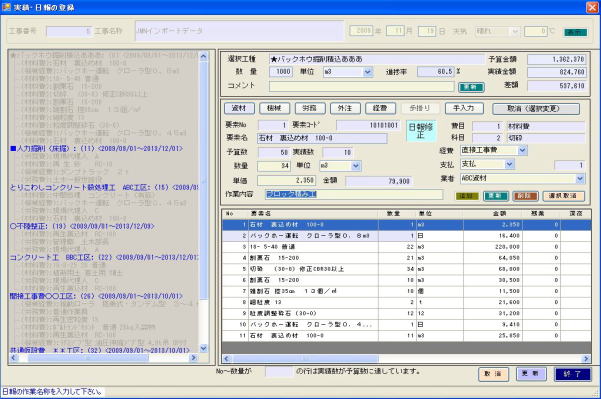Screen dimensions: 601x399
Task: Click the 選択取消 button
Action: coord(563,196)
